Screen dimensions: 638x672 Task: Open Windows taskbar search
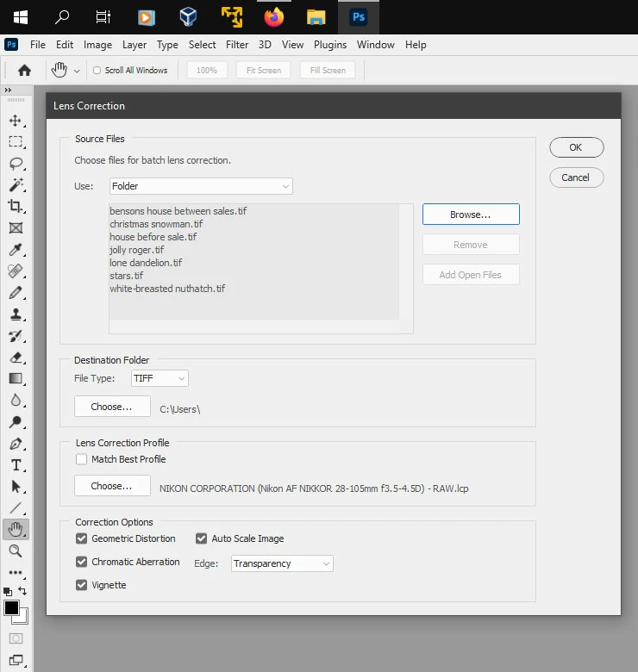[x=62, y=17]
